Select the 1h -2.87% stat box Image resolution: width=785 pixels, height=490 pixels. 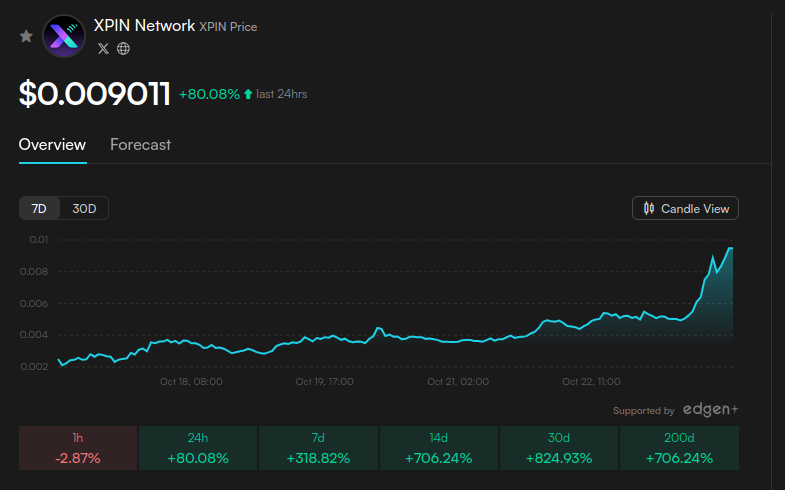(78, 448)
